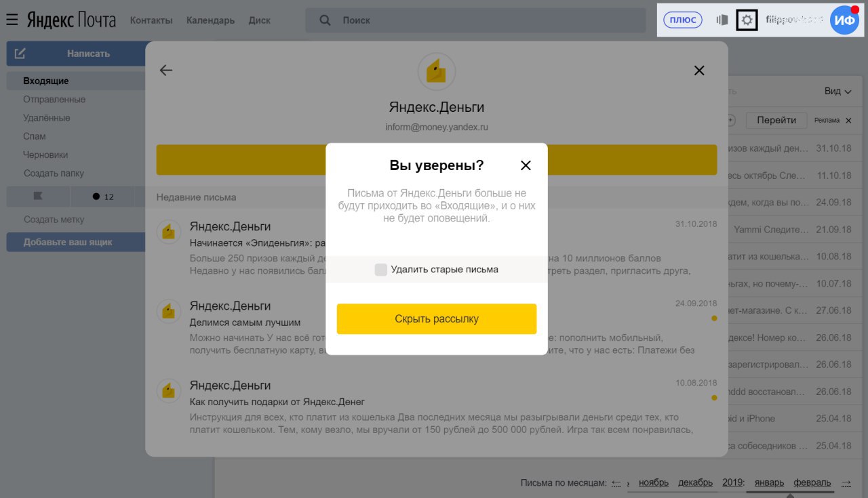Jump to letters from январь
The width and height of the screenshot is (868, 498).
[769, 483]
